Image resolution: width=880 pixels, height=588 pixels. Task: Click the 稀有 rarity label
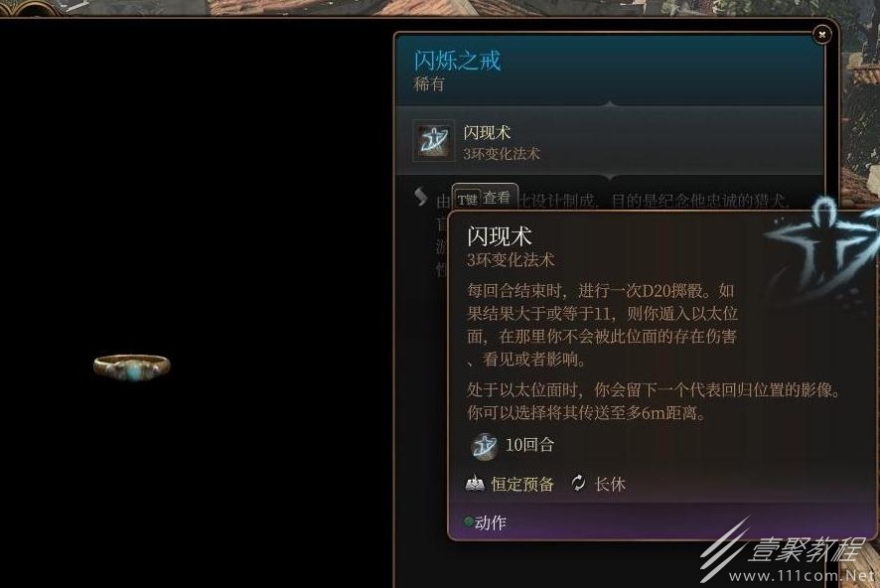click(x=429, y=84)
